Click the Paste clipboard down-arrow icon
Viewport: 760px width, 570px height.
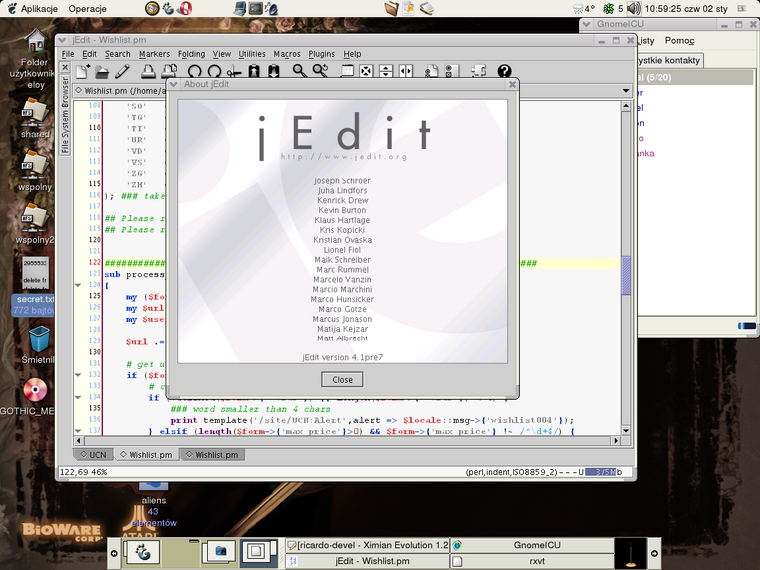(273, 72)
